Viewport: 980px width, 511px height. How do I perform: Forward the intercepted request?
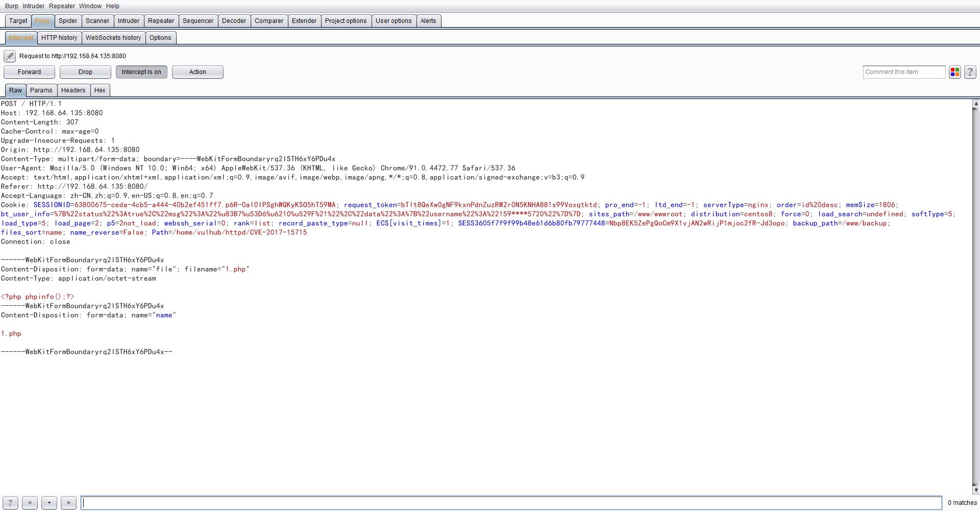click(x=29, y=72)
